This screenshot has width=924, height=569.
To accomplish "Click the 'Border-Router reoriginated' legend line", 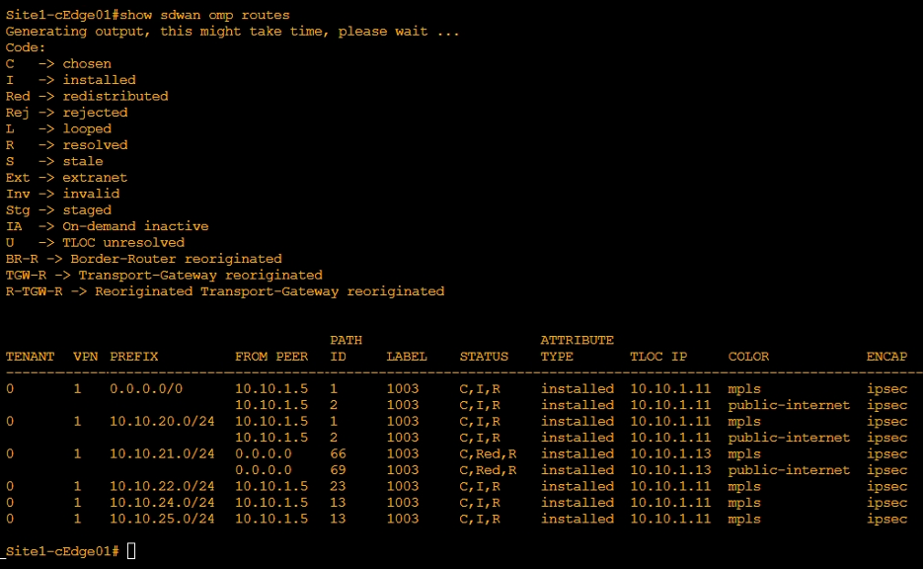I will coord(143,259).
